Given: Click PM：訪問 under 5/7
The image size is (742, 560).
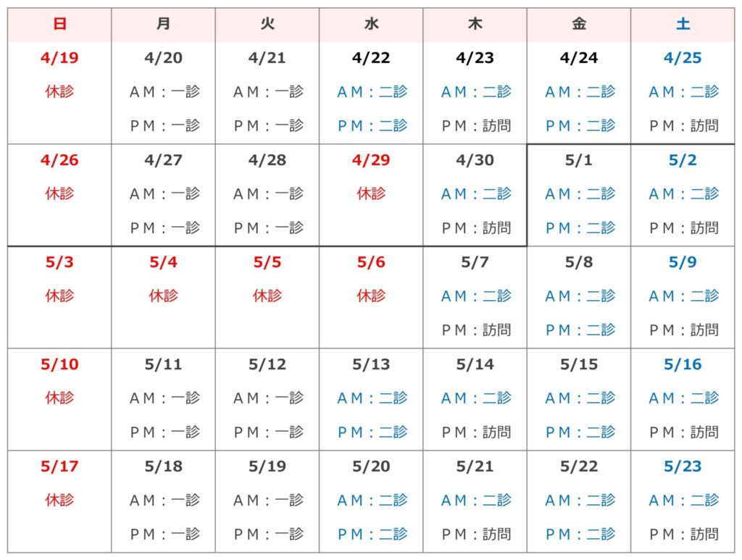Looking at the screenshot, I should coord(475,330).
